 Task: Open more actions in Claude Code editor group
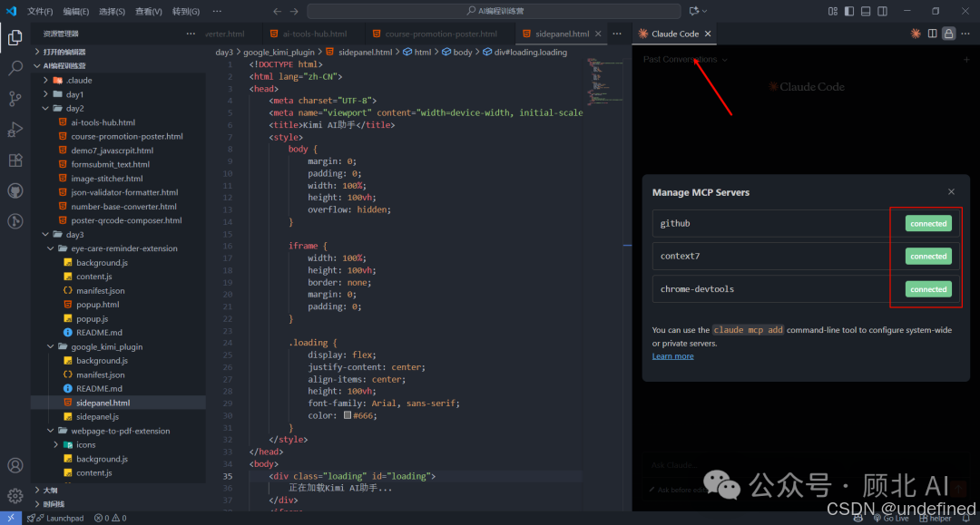(x=965, y=34)
